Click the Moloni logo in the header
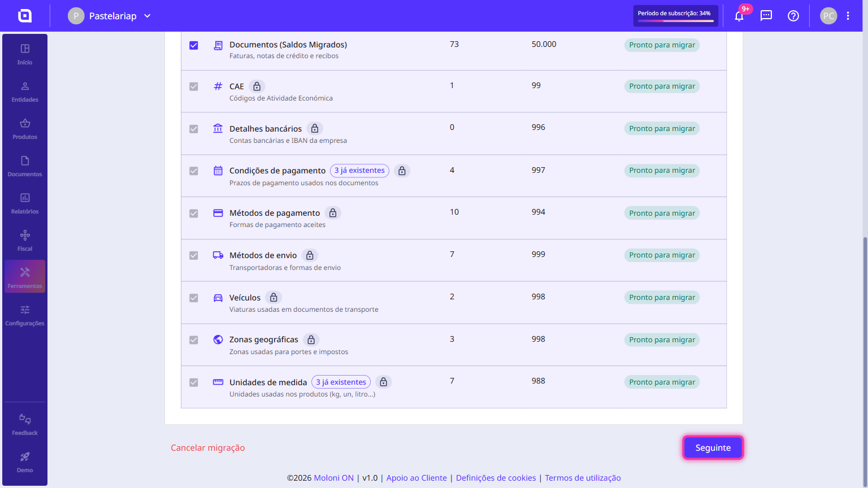Viewport: 868px width, 488px height. tap(25, 16)
